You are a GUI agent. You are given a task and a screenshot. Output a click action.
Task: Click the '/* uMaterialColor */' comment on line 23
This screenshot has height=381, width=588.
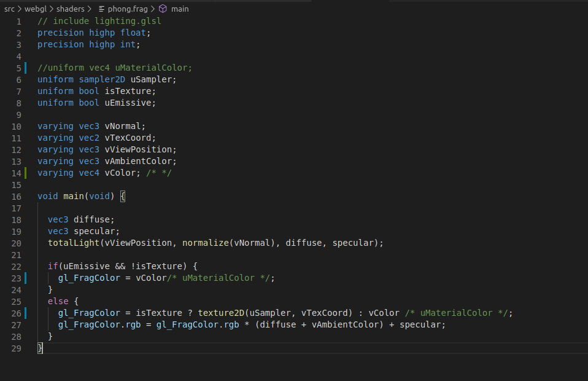[x=219, y=278]
